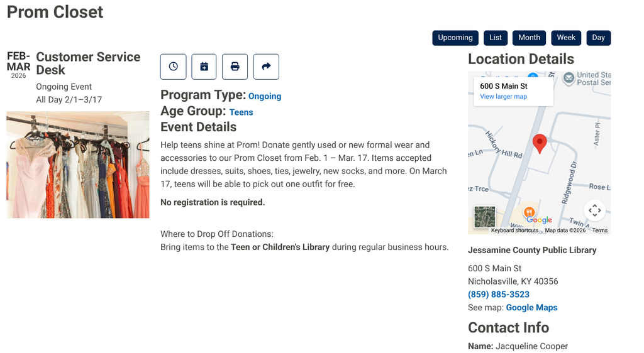The height and width of the screenshot is (353, 644).
Task: Select the Day calendar view
Action: pyautogui.click(x=598, y=38)
